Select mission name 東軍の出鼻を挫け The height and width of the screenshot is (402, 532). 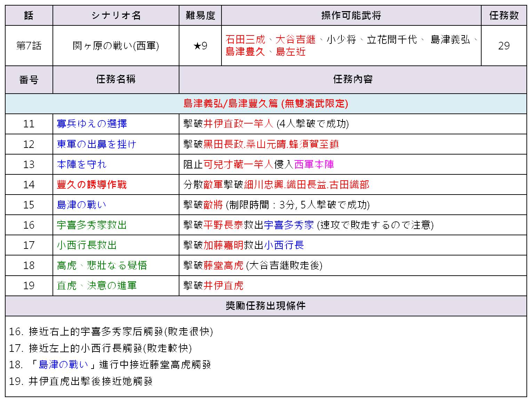point(96,144)
